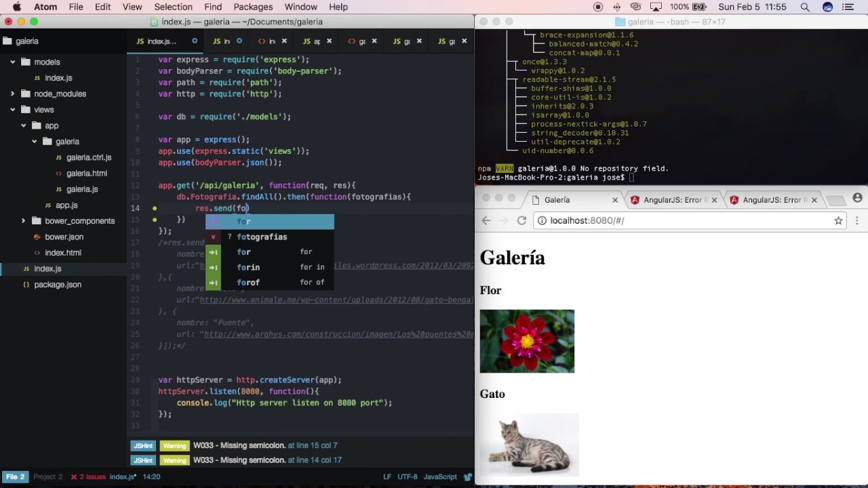Image resolution: width=868 pixels, height=488 pixels.
Task: Change the JavaScript grammar in status bar
Action: pyautogui.click(x=440, y=476)
